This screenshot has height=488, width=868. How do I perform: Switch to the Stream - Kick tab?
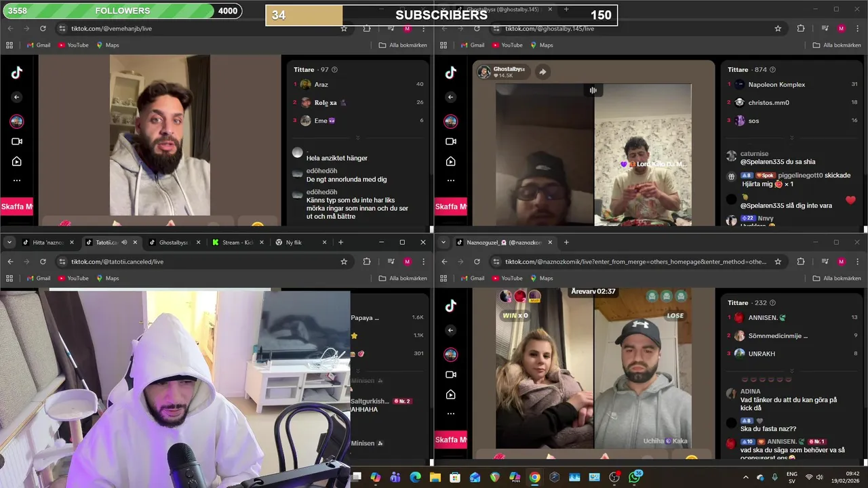(x=232, y=242)
